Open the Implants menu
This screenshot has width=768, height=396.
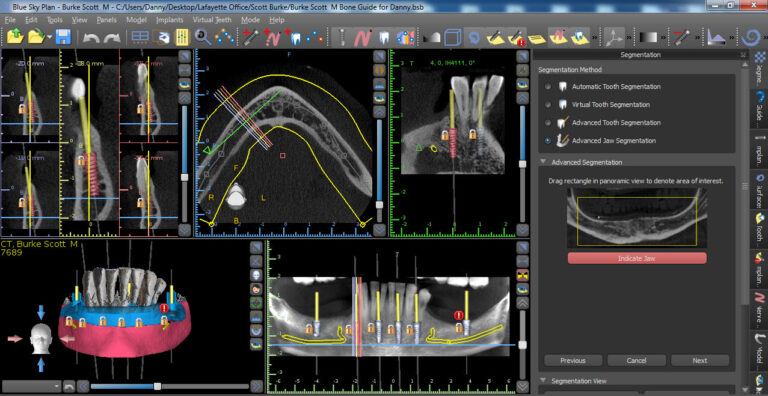click(x=169, y=20)
